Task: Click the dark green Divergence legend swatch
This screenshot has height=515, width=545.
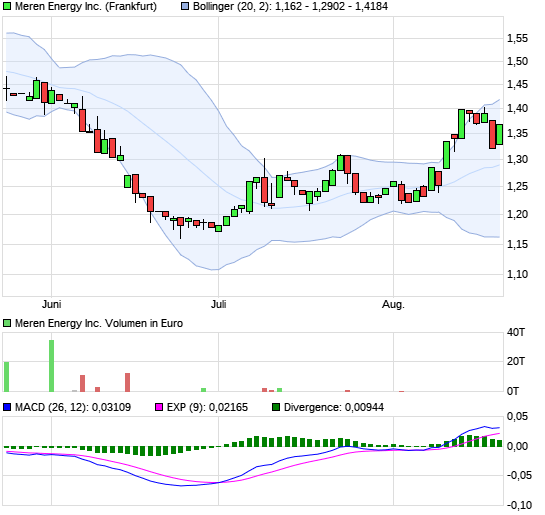Action: (276, 407)
